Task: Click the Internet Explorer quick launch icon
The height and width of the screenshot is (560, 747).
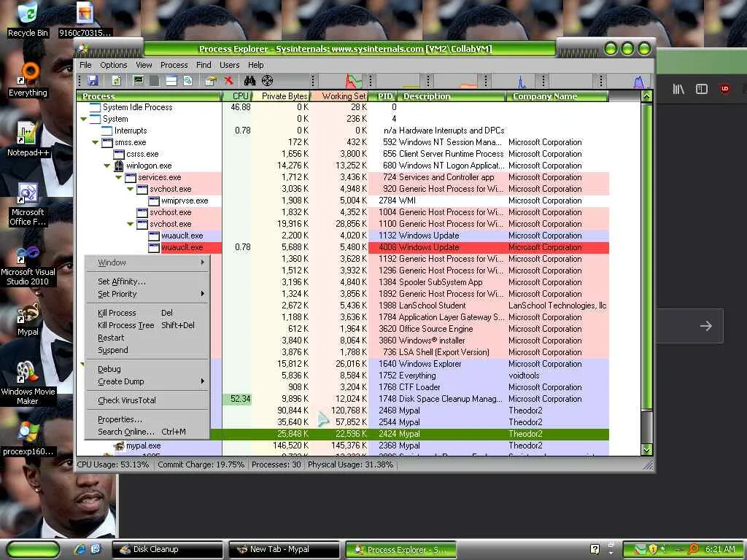Action: click(80, 549)
